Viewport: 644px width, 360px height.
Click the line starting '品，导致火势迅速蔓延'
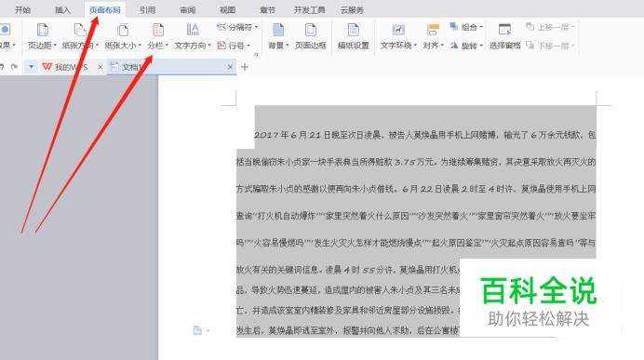348,290
